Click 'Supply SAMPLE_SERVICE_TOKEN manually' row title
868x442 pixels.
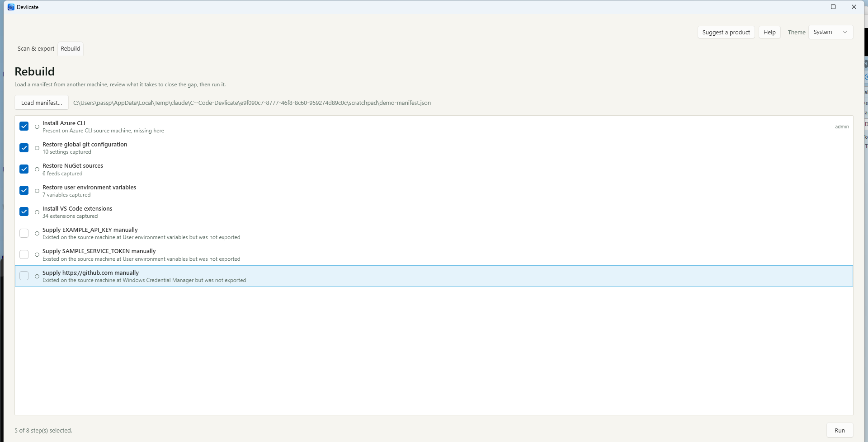click(99, 251)
